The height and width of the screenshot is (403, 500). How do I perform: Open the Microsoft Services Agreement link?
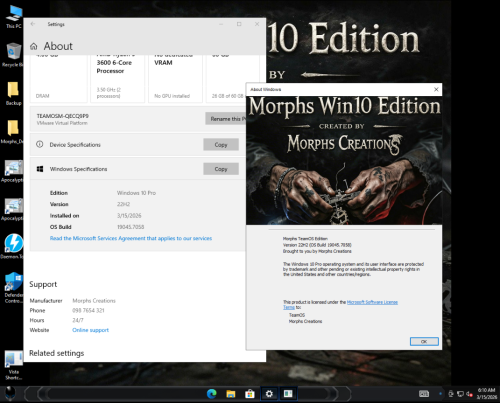[x=131, y=238]
